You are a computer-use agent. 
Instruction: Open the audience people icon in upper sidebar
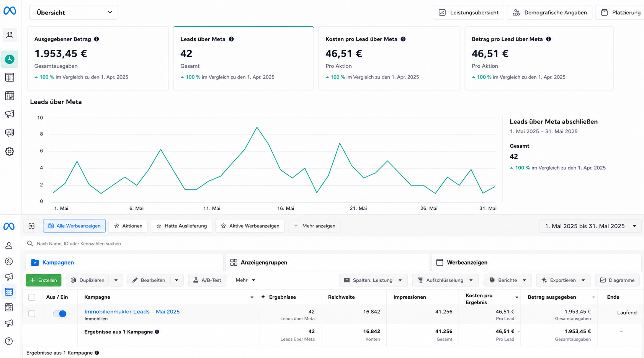(x=10, y=35)
